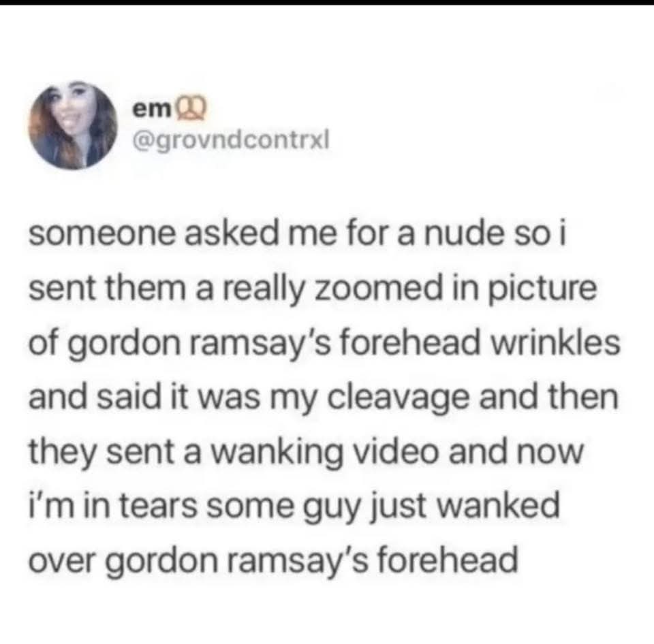The height and width of the screenshot is (644, 654).
Task: Click the line "of gordon ramsay's forehead wrinkles"
Action: coord(324,343)
